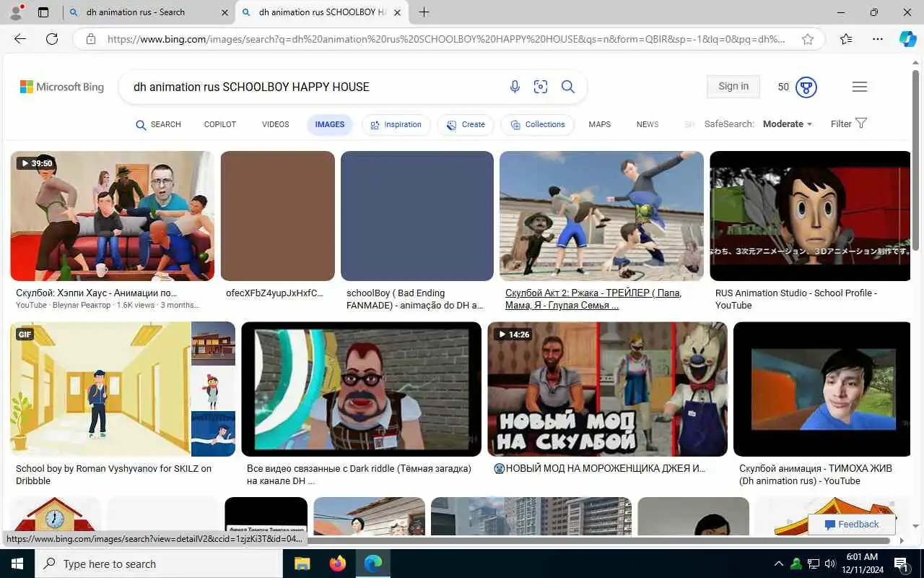The image size is (924, 578).
Task: Open RUS Animation Studio School Profile link
Action: pyautogui.click(x=796, y=299)
